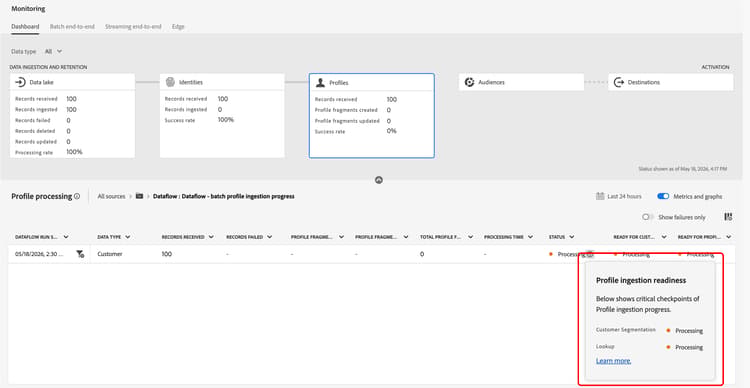Image resolution: width=750 pixels, height=388 pixels.
Task: Switch to the Dashboard tab
Action: (25, 27)
